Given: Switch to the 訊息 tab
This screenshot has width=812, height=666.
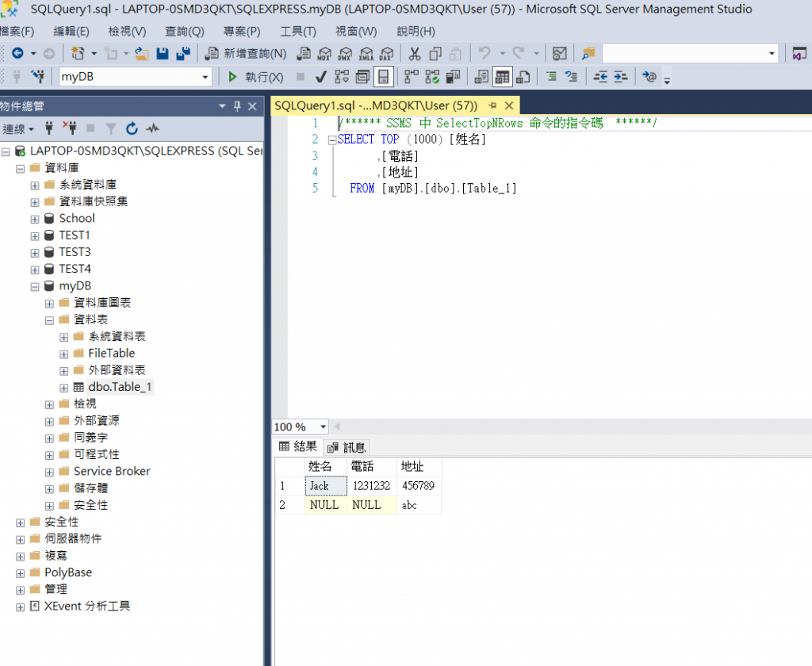Looking at the screenshot, I should pos(347,447).
